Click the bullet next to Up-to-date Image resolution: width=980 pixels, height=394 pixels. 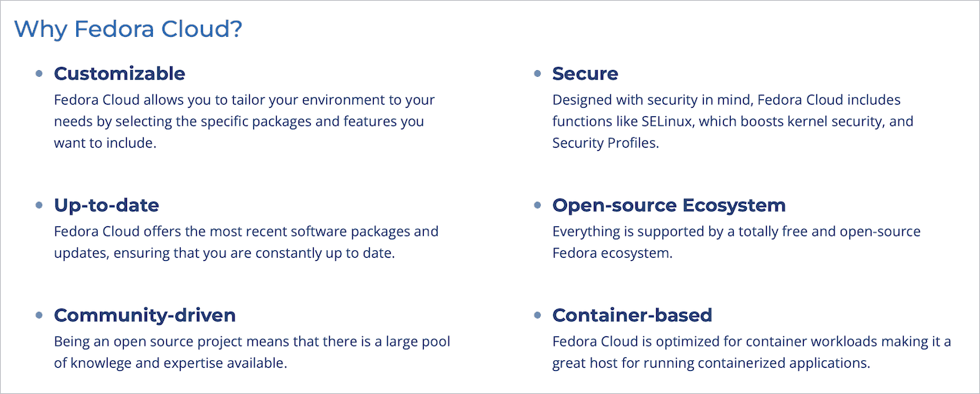pos(39,205)
